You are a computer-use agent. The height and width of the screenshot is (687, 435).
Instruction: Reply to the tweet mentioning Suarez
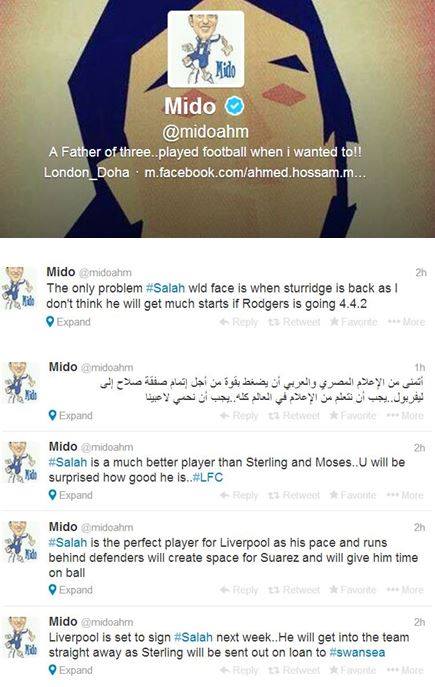click(x=239, y=590)
